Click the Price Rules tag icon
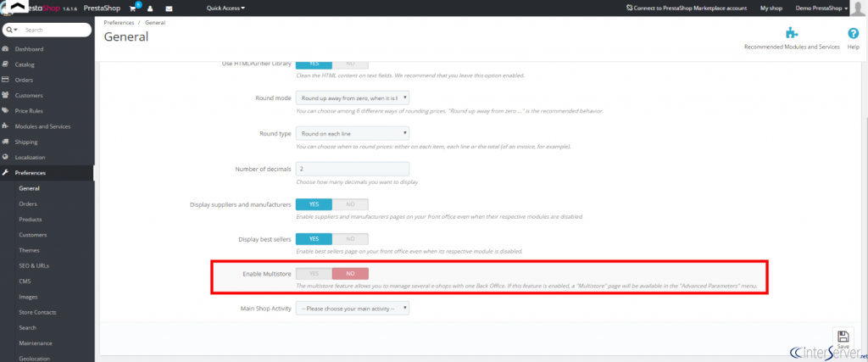The image size is (868, 362). click(5, 111)
